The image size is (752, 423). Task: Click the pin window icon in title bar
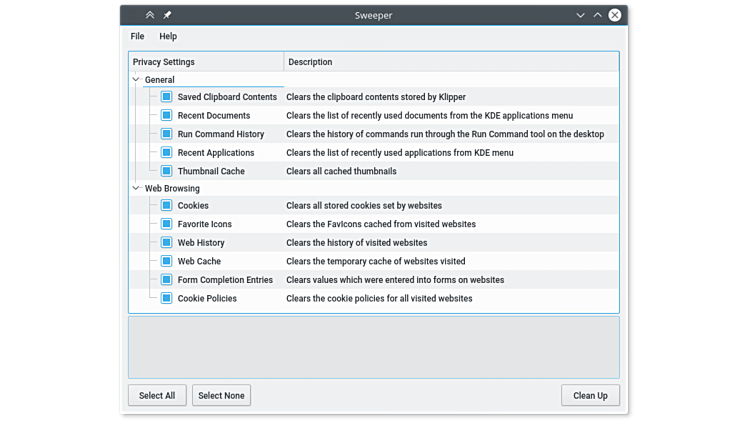[x=167, y=15]
